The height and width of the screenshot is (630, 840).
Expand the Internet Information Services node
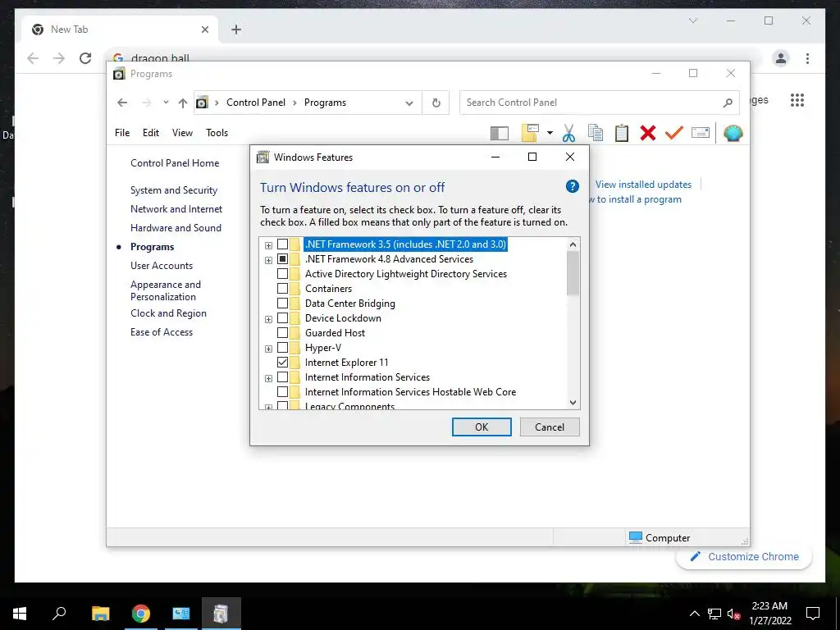point(268,378)
